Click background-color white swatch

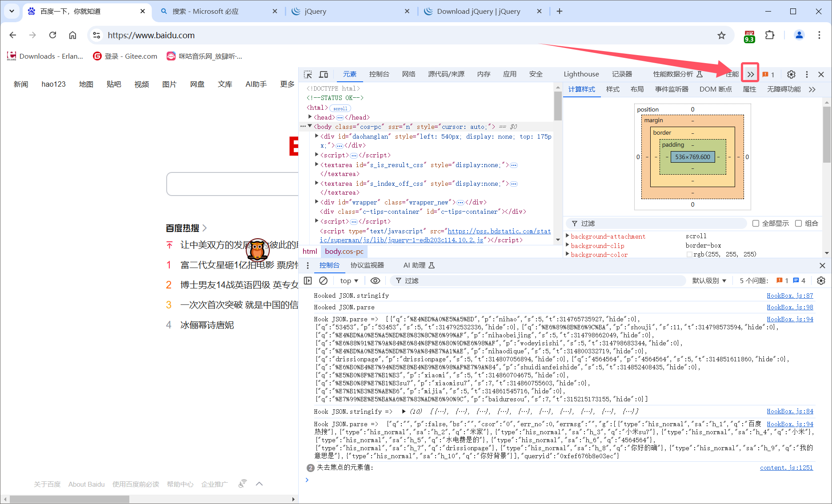click(689, 254)
